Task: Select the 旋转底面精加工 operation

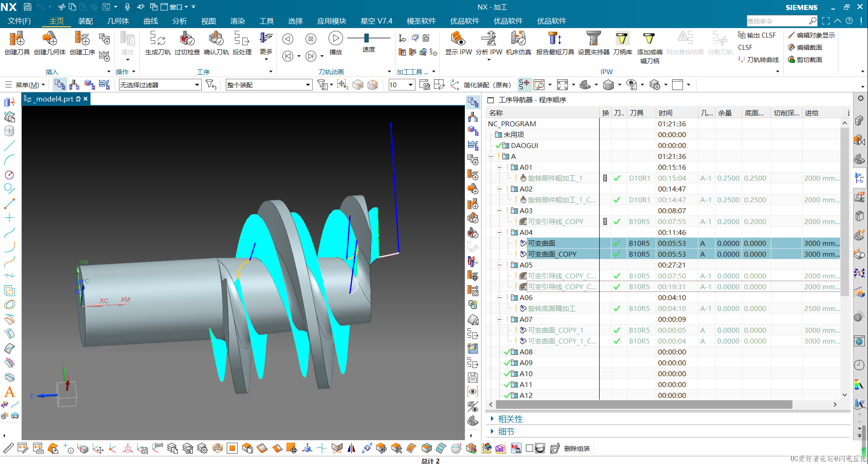Action: point(552,308)
